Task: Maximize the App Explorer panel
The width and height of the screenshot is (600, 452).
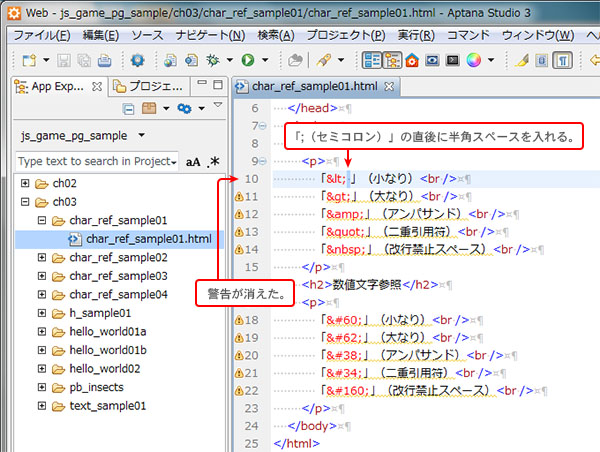Action: (218, 84)
